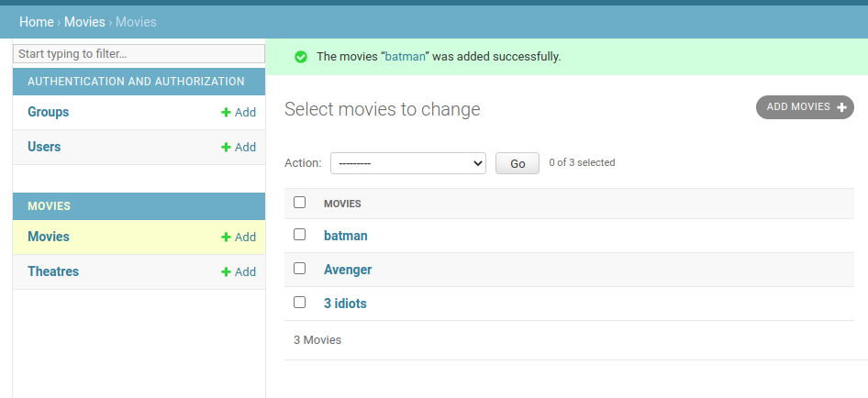
Task: Focus the sidebar filter text field
Action: coord(139,54)
